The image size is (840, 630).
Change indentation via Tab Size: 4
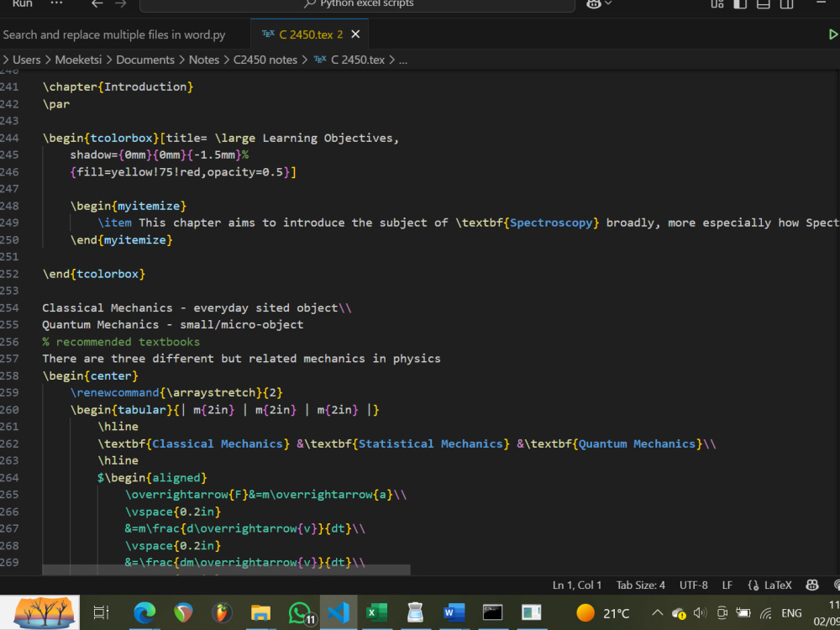pyautogui.click(x=640, y=585)
